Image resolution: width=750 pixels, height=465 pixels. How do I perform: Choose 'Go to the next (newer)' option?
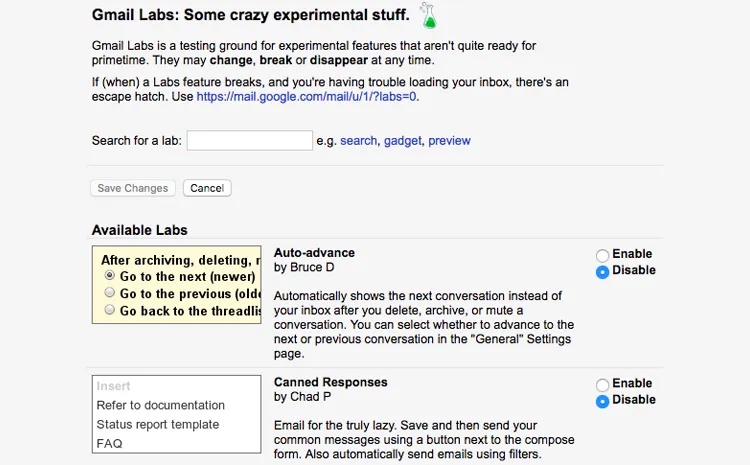110,276
